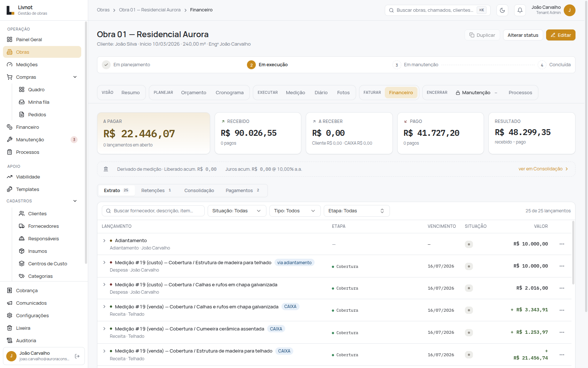
Task: Log out using the sidebar exit icon
Action: click(77, 356)
